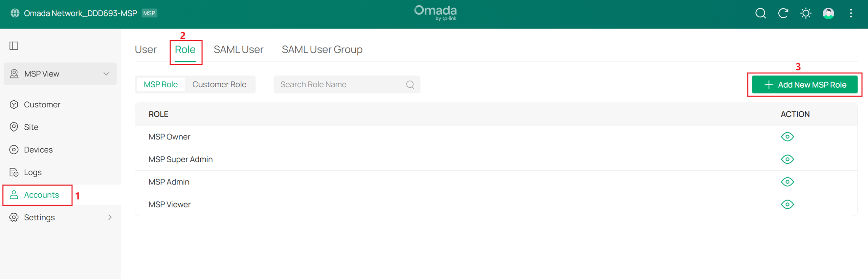868x279 pixels.
Task: Click Add New MSP Role button
Action: coord(804,85)
